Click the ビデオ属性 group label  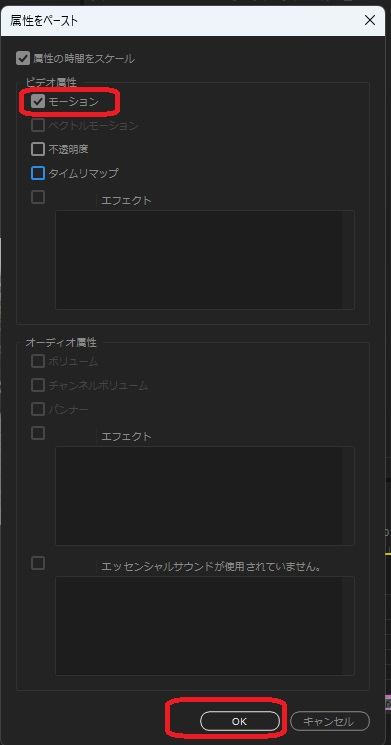click(51, 82)
